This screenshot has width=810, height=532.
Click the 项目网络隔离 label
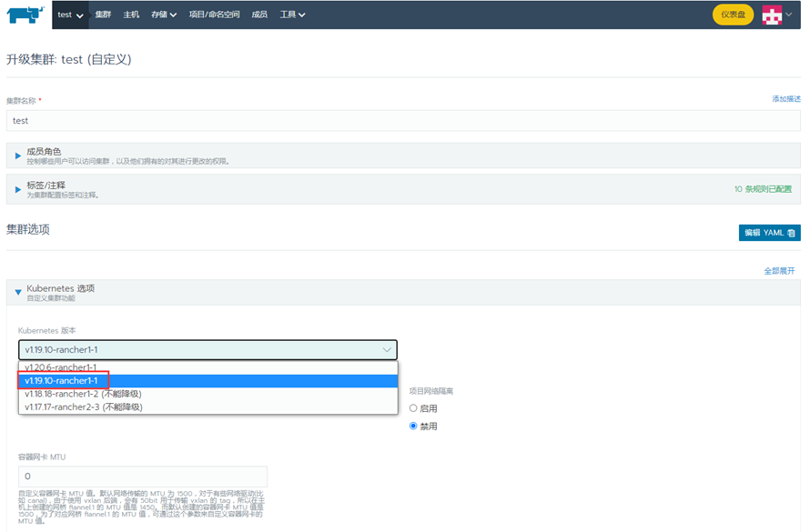(x=430, y=391)
